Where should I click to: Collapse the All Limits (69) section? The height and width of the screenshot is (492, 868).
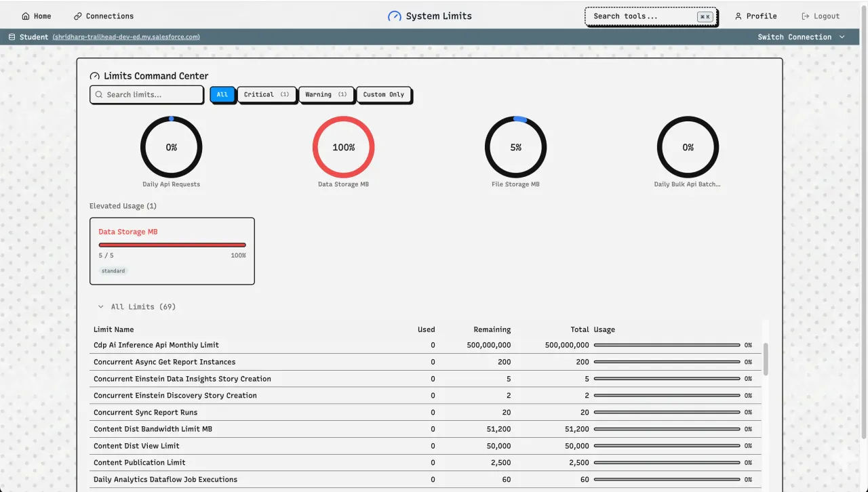pos(136,307)
